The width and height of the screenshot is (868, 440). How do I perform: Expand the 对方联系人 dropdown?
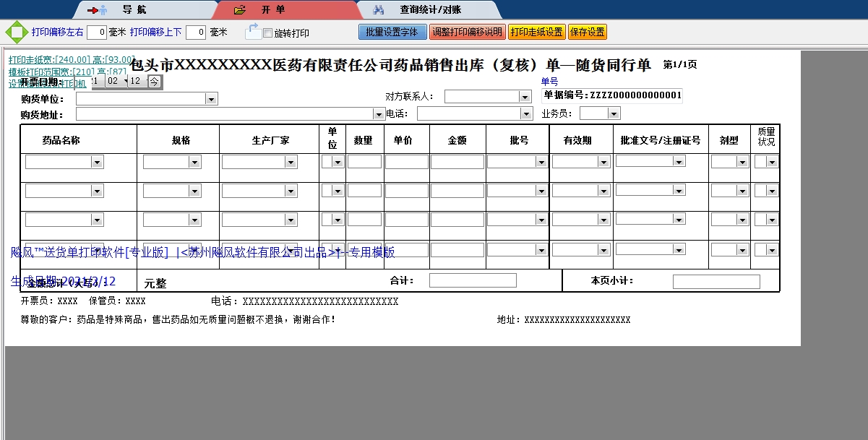[525, 97]
